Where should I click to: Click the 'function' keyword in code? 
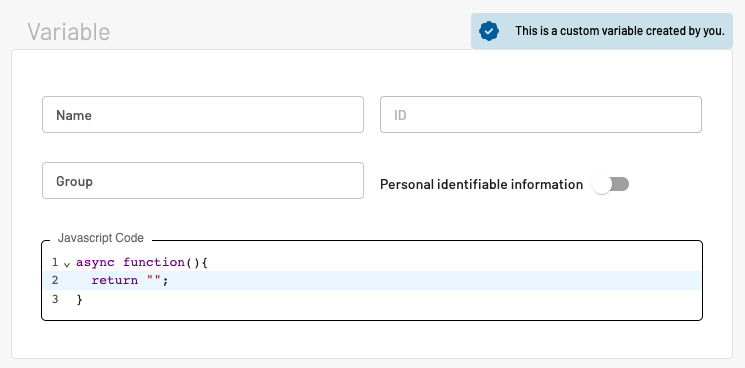(154, 262)
